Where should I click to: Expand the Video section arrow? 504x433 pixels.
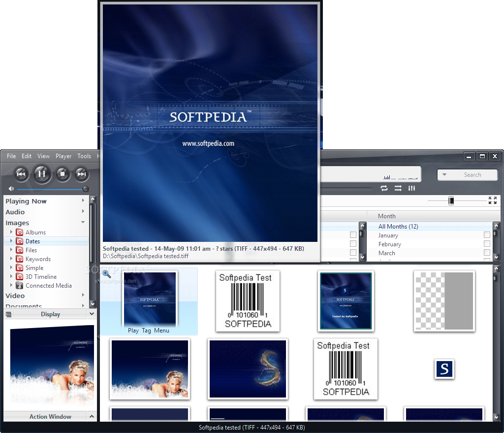pos(83,295)
